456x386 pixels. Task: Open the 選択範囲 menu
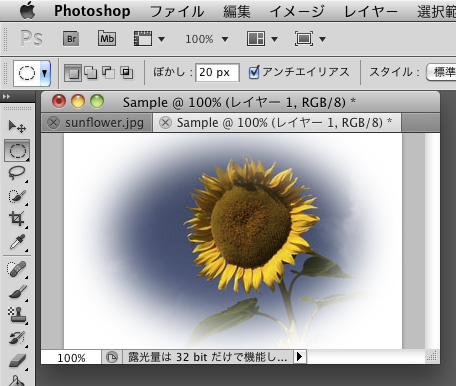[436, 12]
